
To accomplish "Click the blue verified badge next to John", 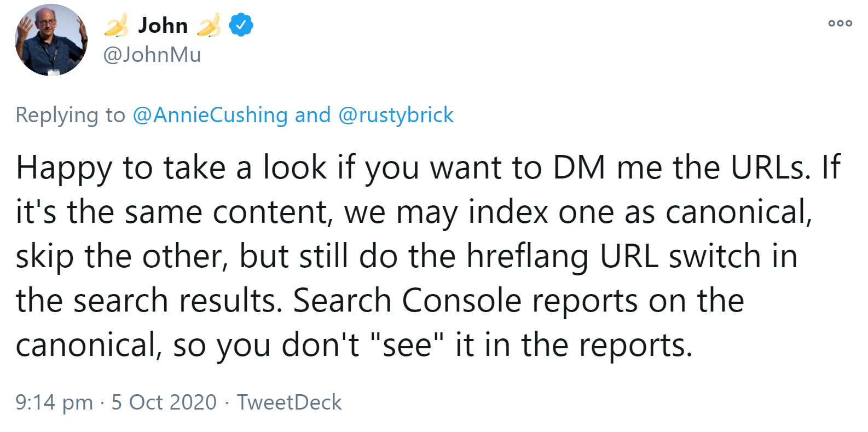I will tap(240, 24).
